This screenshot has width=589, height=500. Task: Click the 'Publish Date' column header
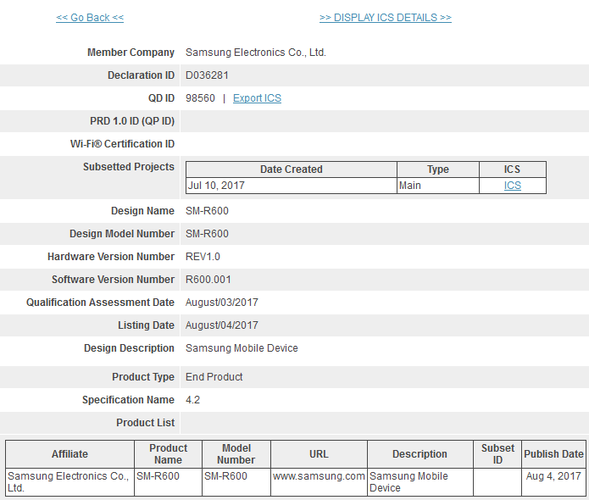(553, 454)
